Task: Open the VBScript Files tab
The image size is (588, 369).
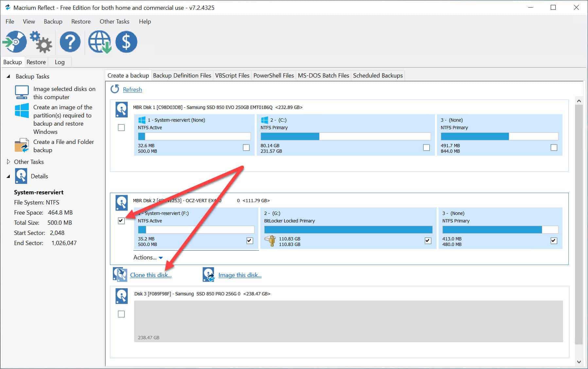Action: point(232,76)
